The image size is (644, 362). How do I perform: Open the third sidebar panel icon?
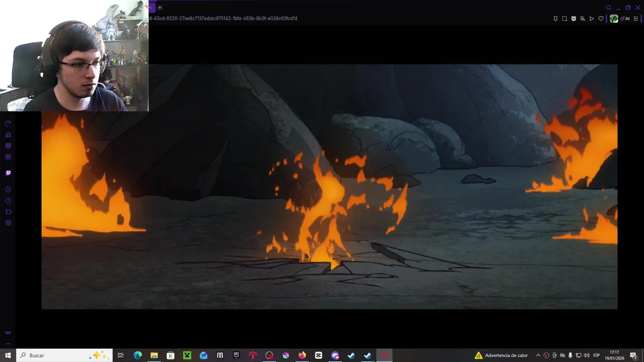pyautogui.click(x=8, y=146)
